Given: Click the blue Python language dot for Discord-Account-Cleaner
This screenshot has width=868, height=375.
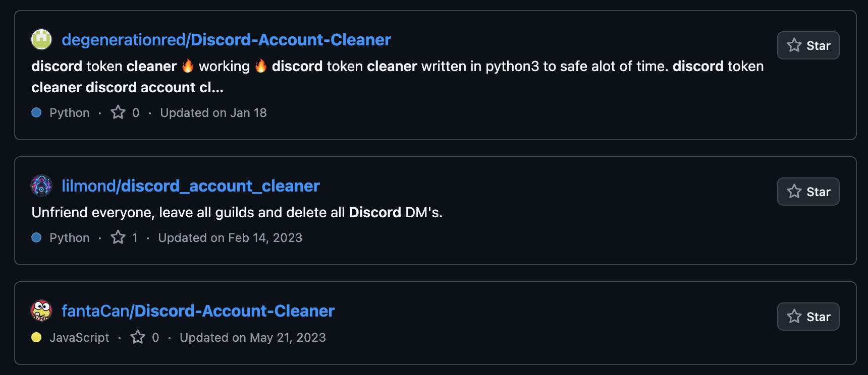Looking at the screenshot, I should pyautogui.click(x=36, y=112).
